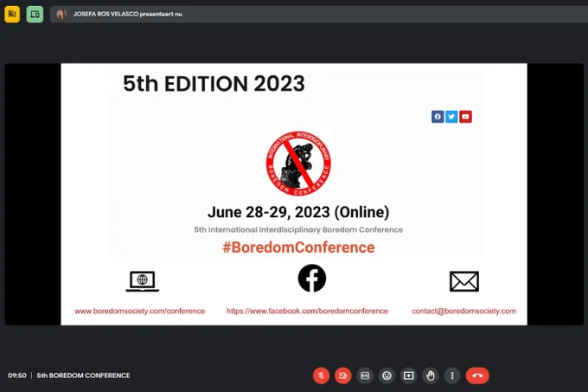The width and height of the screenshot is (588, 392).
Task: Click the present screen button
Action: click(409, 376)
